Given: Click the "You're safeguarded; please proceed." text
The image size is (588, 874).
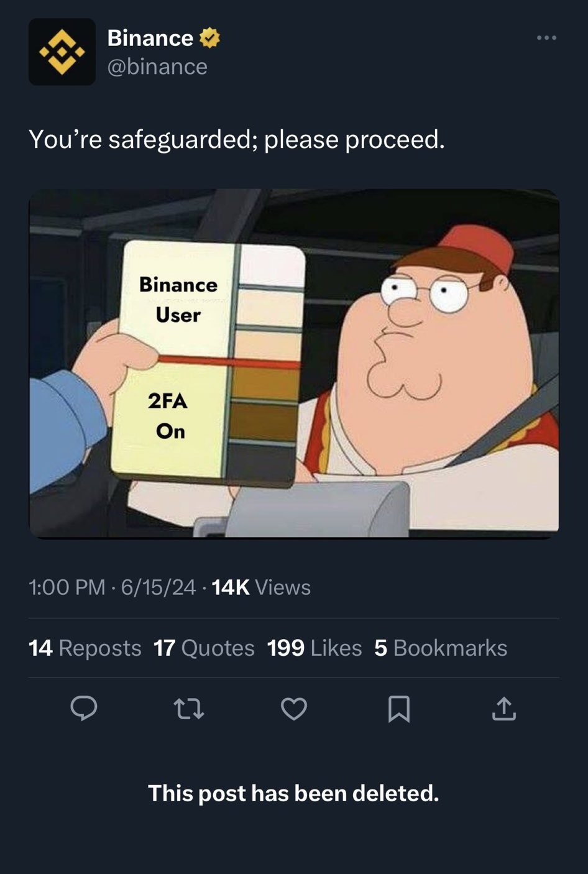Looking at the screenshot, I should pos(237,139).
